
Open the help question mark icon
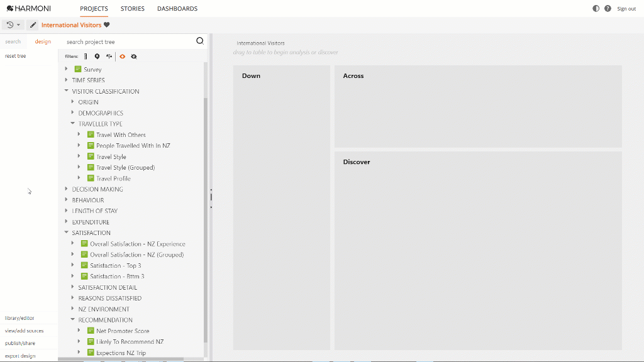pyautogui.click(x=608, y=9)
